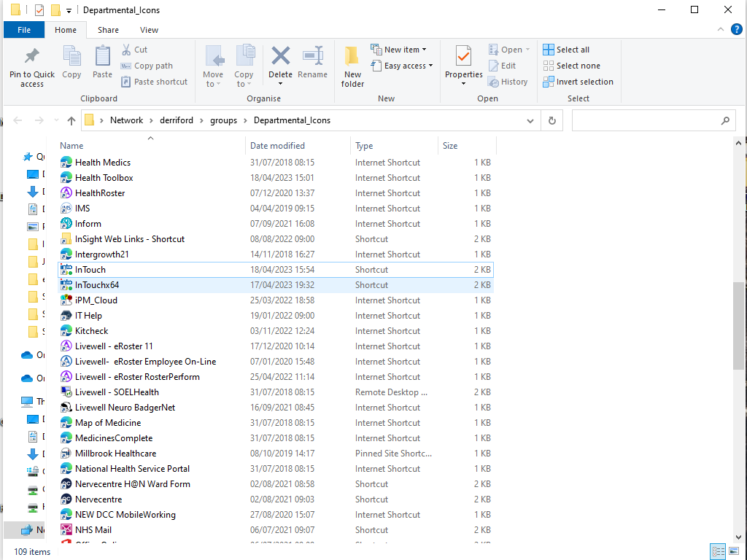747x560 pixels.
Task: Switch to large icons view in status bar
Action: click(x=734, y=552)
